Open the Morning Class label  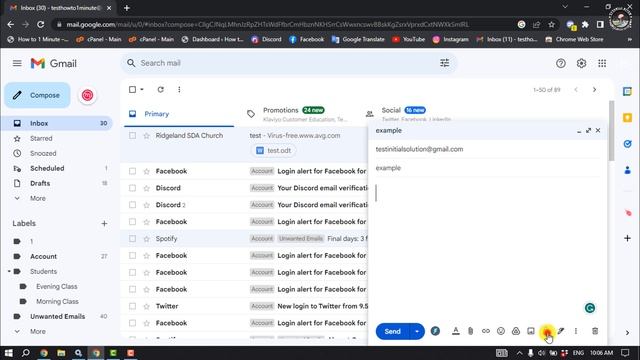[x=57, y=301]
